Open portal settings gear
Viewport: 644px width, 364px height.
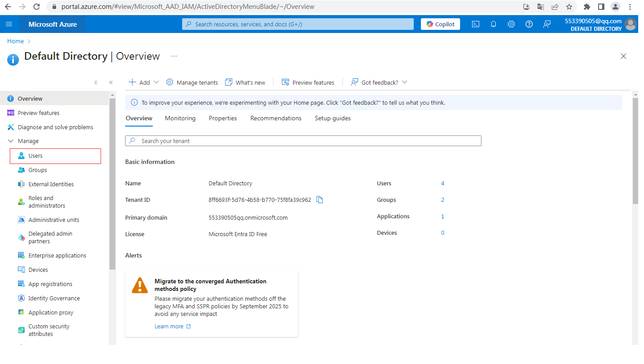pyautogui.click(x=511, y=24)
